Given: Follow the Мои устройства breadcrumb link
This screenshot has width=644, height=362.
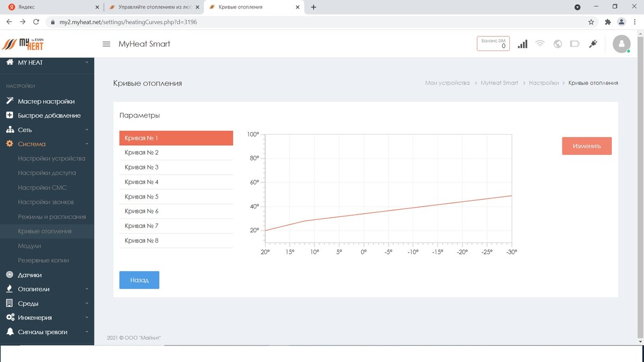Looking at the screenshot, I should click(x=447, y=83).
